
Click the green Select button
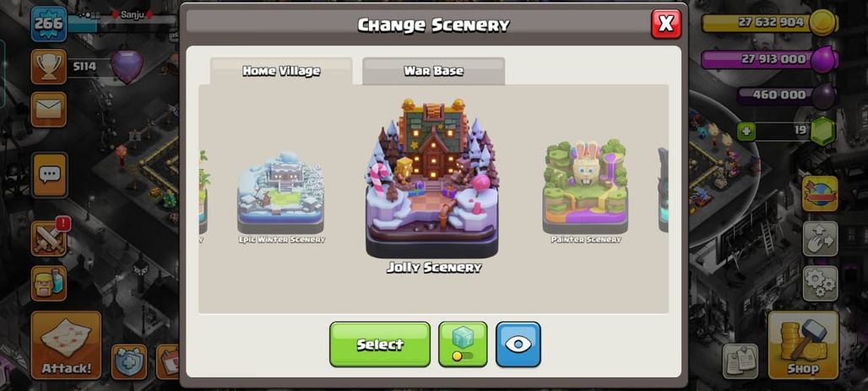click(x=380, y=344)
